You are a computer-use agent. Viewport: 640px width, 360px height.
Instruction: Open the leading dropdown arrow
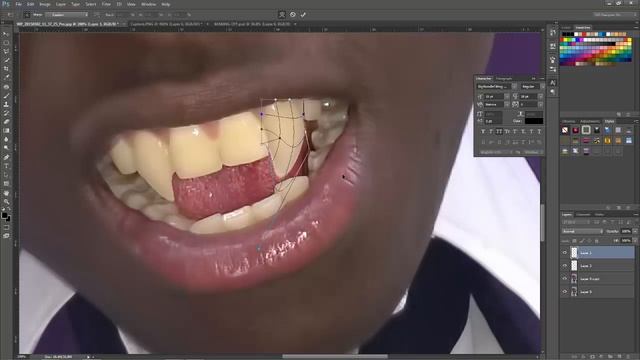coord(540,97)
